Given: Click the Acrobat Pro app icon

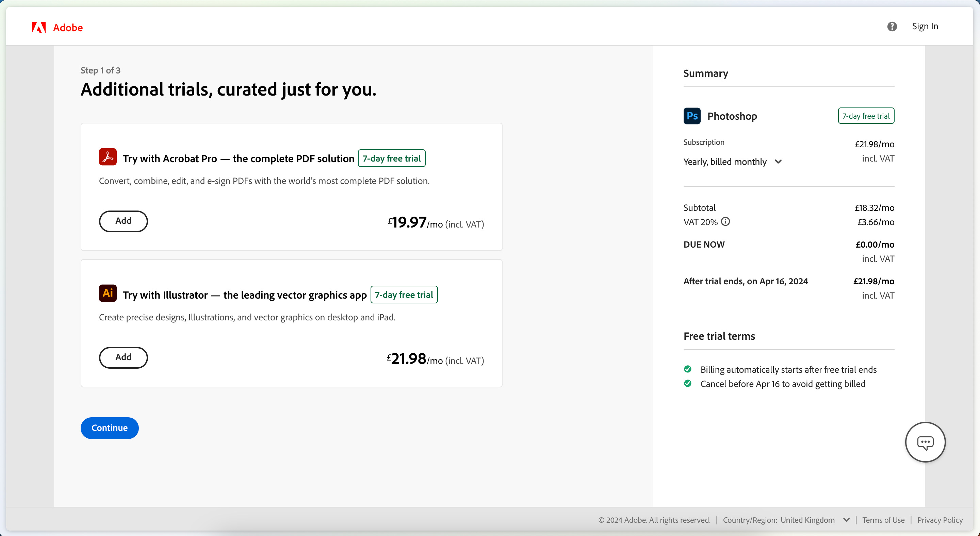Looking at the screenshot, I should coord(108,157).
